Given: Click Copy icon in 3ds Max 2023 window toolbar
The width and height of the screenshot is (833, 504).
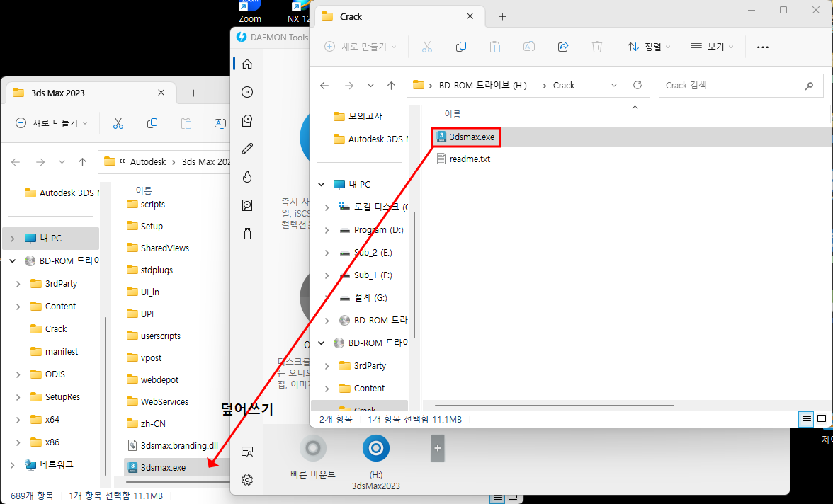Looking at the screenshot, I should (152, 123).
